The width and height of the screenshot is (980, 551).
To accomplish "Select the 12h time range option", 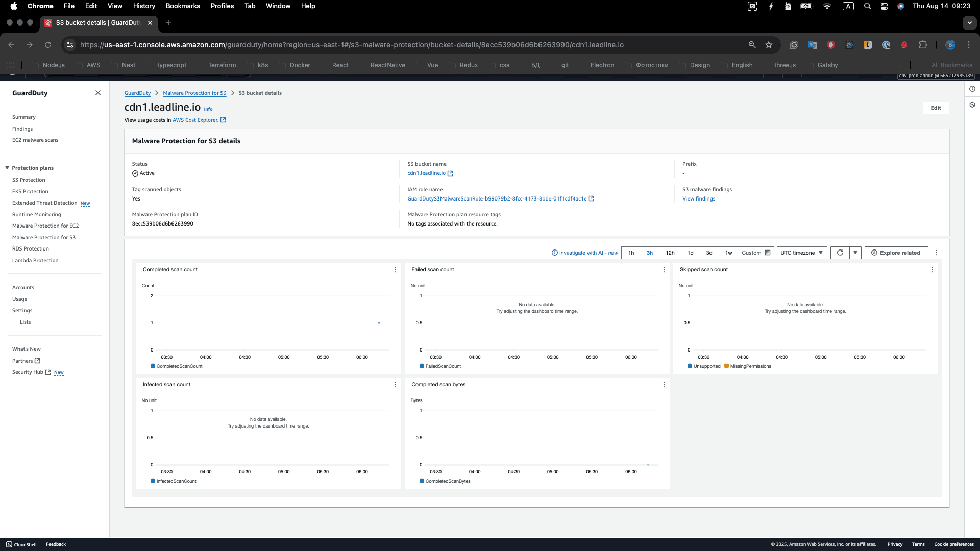I will click(670, 253).
